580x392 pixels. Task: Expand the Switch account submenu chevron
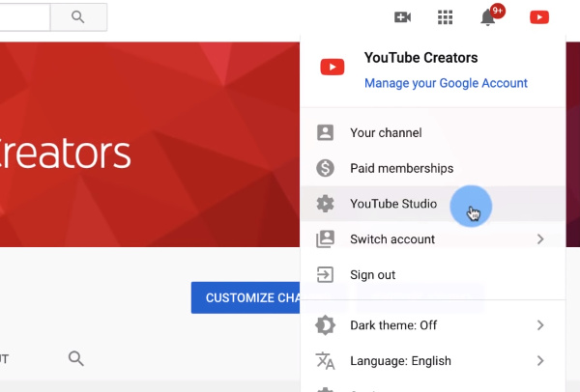pyautogui.click(x=540, y=239)
